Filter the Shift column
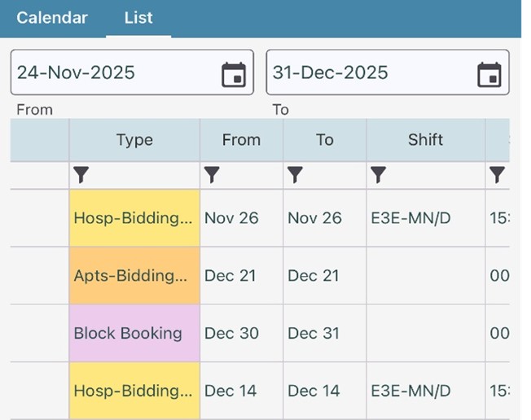Viewport: 531px width, 420px height. coord(378,174)
